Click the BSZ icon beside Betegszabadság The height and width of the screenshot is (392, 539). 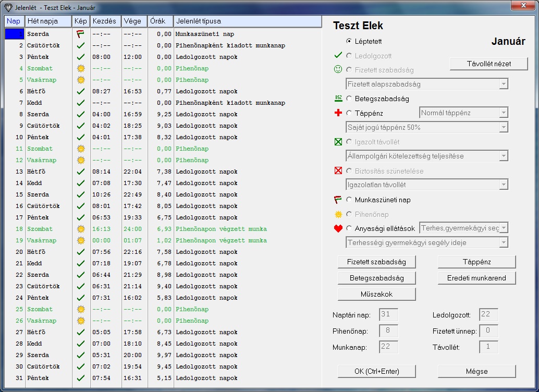(338, 99)
